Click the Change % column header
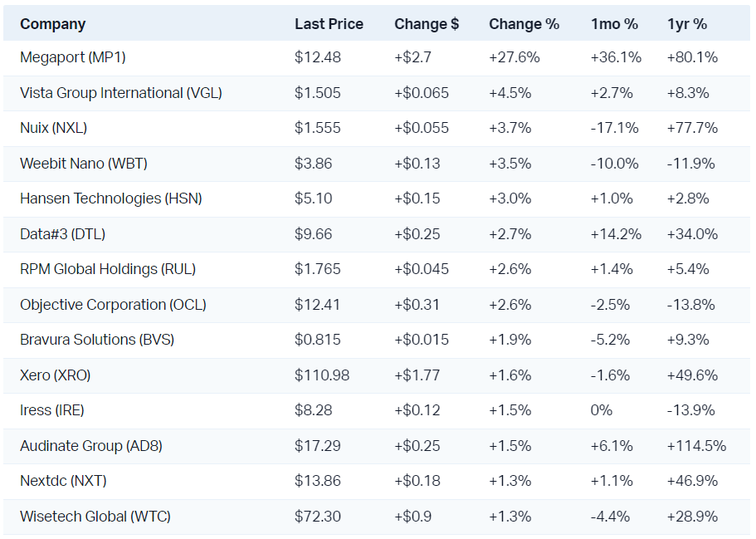The width and height of the screenshot is (756, 539). [524, 24]
